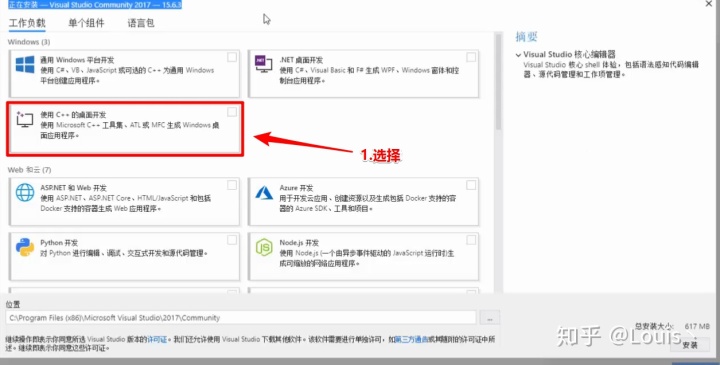Check the ASP.NET 和 Web 开发 checkbox
720x365 pixels.
coord(232,185)
